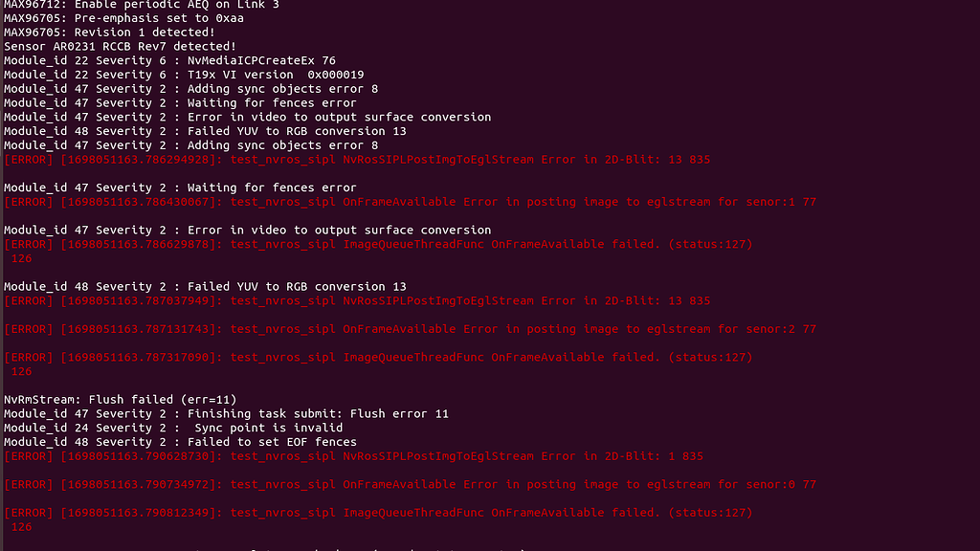Select the error timestamp 1698051163.790734972
Viewport: 980px width, 551px height.
point(138,485)
